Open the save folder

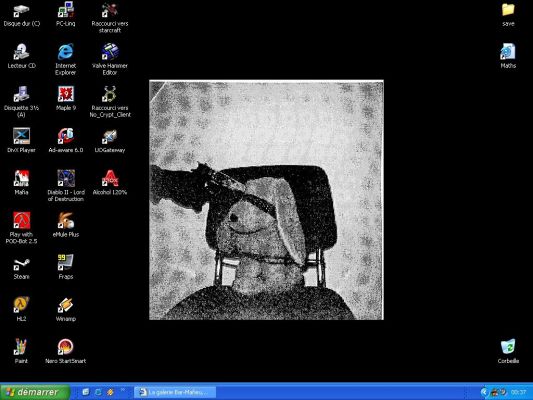[508, 15]
